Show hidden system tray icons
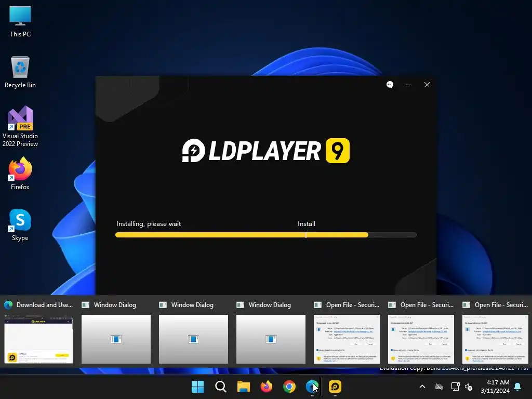Screen dimensions: 532x399 tap(422, 387)
